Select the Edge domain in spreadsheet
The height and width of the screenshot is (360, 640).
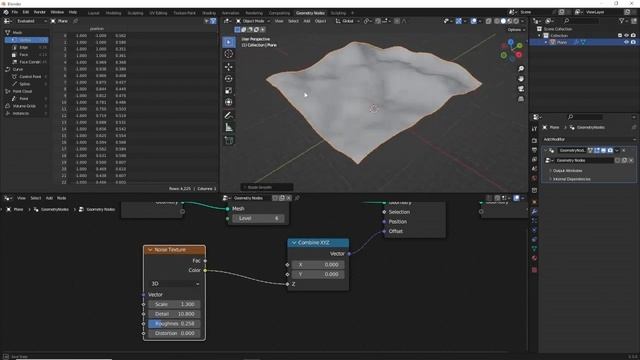point(27,47)
